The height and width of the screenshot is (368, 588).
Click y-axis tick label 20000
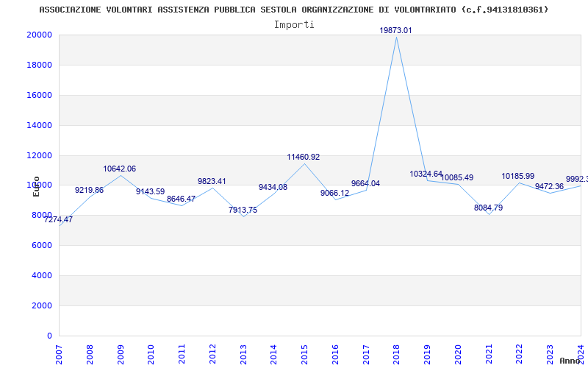click(39, 35)
